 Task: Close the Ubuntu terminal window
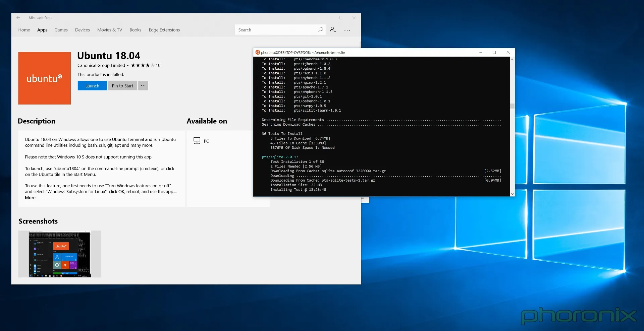[x=508, y=52]
